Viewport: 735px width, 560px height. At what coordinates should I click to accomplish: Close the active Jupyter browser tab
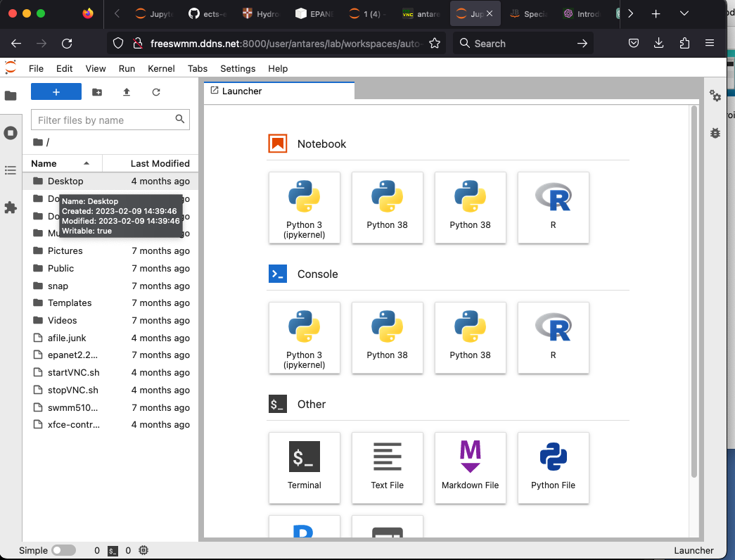click(490, 13)
